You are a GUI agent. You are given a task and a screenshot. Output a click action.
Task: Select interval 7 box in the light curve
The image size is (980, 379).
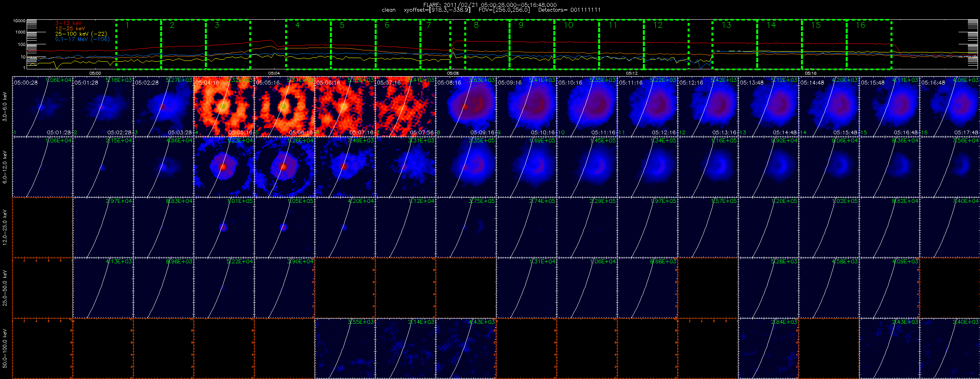coord(436,44)
